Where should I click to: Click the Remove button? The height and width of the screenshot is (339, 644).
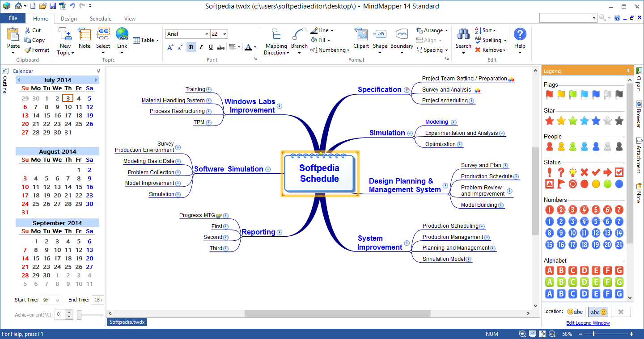click(x=490, y=50)
